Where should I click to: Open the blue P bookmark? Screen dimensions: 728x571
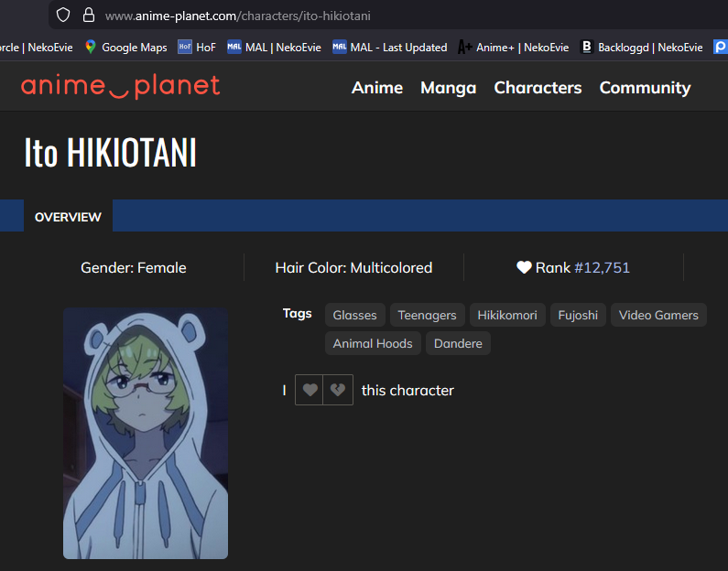coord(721,47)
